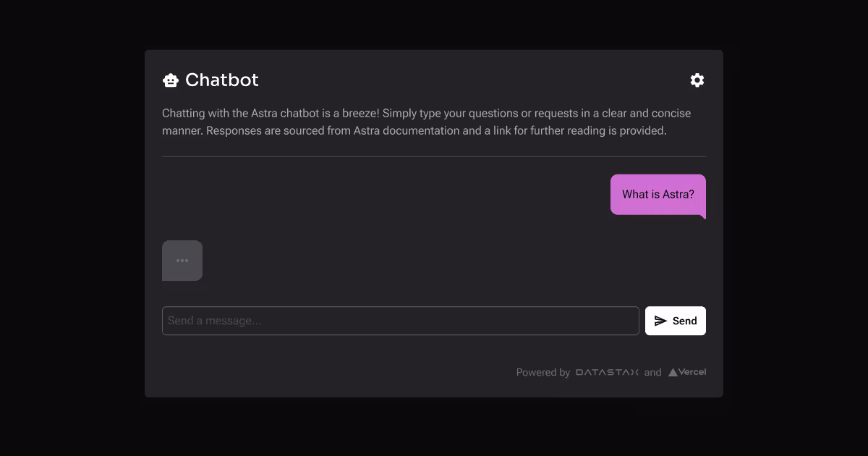Click the chatbot avatar showing ellipsis
Viewport: 868px width, 456px height.
tap(182, 260)
